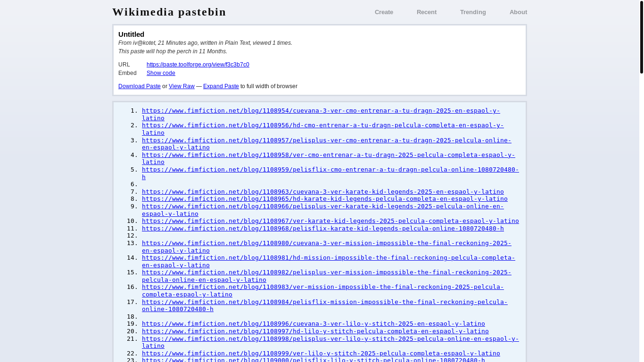Open link on line 8, hd-karate-kid-legends
Screen dimensions: 644x362
[x=325, y=199]
